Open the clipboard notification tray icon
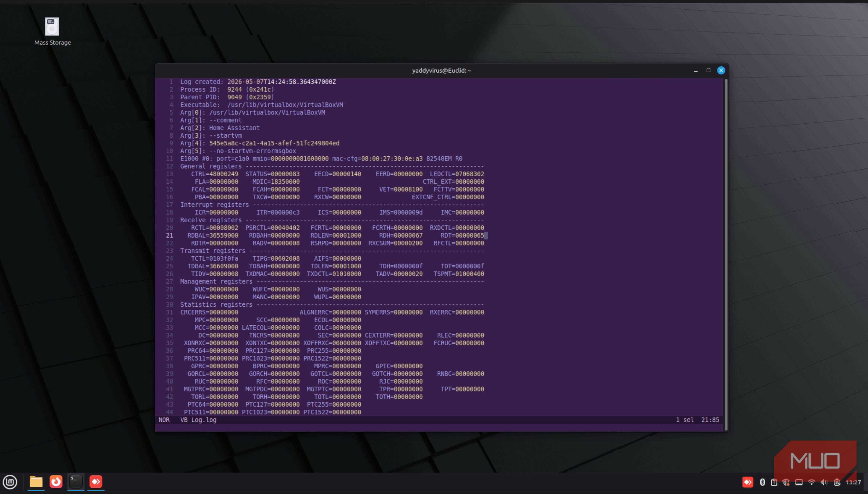 tap(774, 482)
